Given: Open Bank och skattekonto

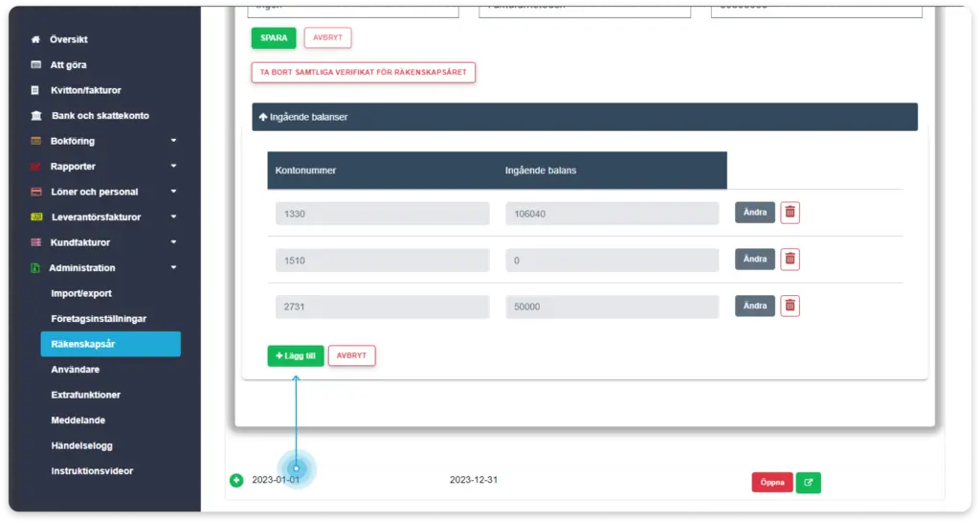Looking at the screenshot, I should [100, 116].
